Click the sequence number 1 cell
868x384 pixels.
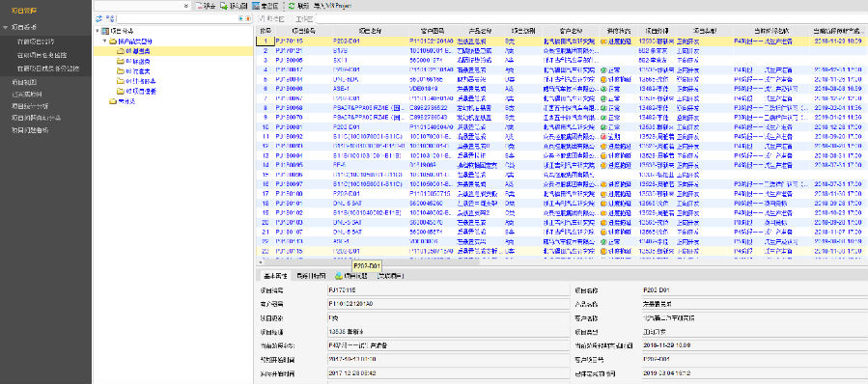pos(266,41)
